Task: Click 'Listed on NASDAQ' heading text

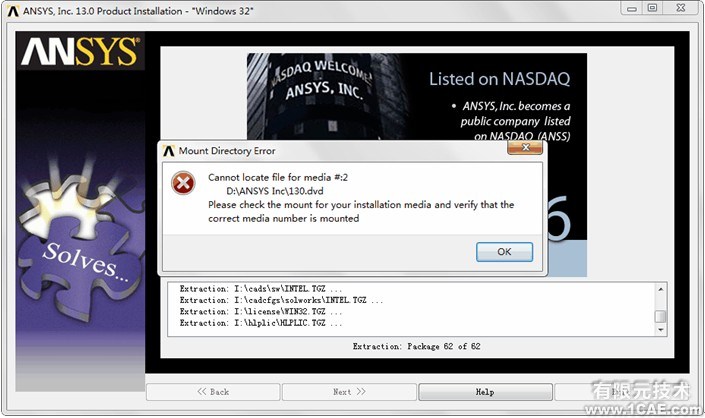Action: pyautogui.click(x=499, y=79)
